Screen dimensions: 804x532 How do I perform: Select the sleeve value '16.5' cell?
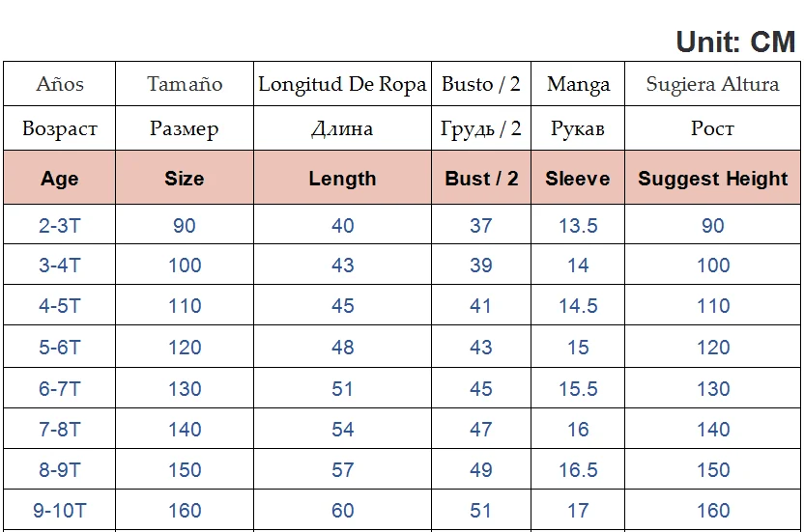(578, 470)
